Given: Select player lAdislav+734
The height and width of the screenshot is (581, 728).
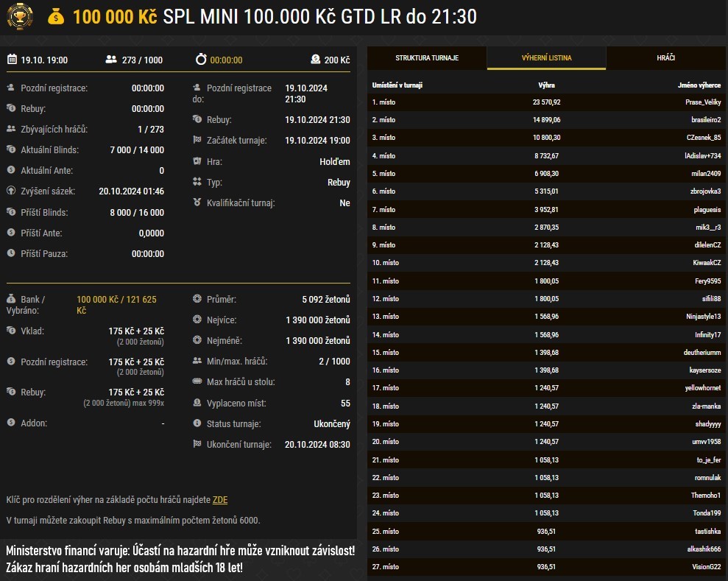Looking at the screenshot, I should click(x=703, y=155).
